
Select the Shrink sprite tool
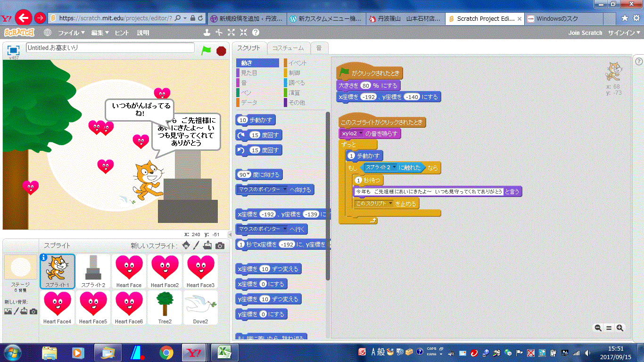click(x=243, y=33)
